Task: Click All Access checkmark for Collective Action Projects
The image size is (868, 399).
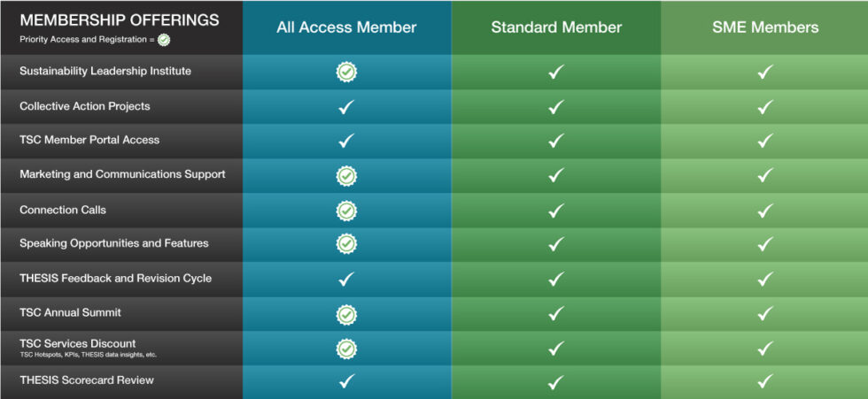Action: pos(346,107)
